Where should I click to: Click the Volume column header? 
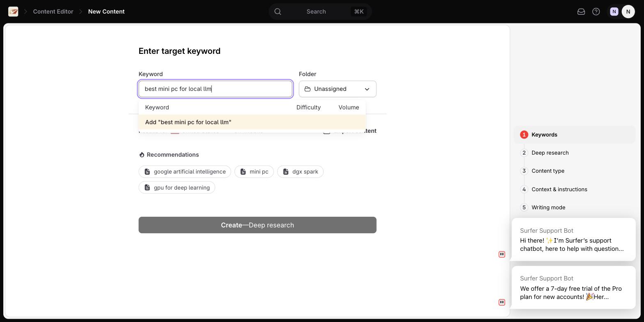point(349,107)
